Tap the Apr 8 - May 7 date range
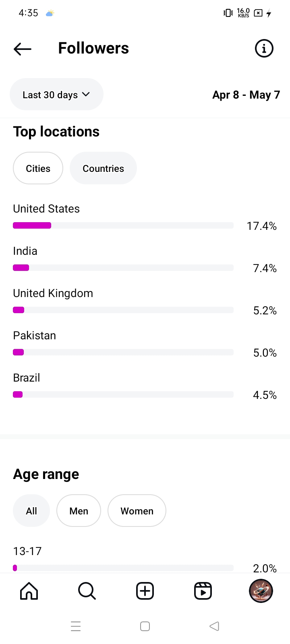290x644 pixels. [246, 95]
